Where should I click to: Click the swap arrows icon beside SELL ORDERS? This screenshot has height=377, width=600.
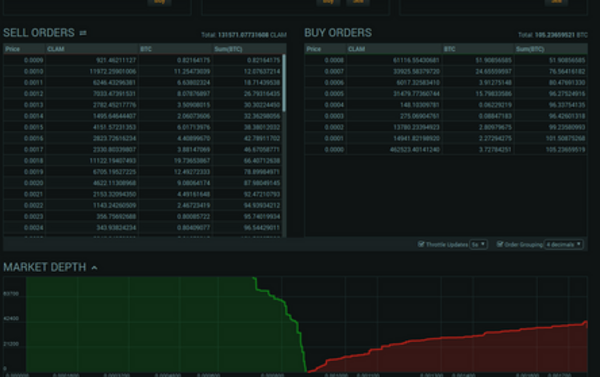coord(83,33)
